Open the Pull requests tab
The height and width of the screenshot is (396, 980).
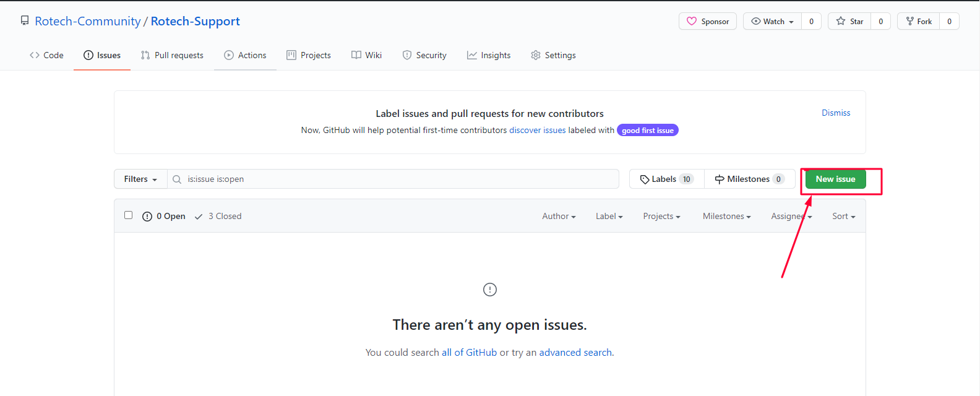click(x=172, y=55)
